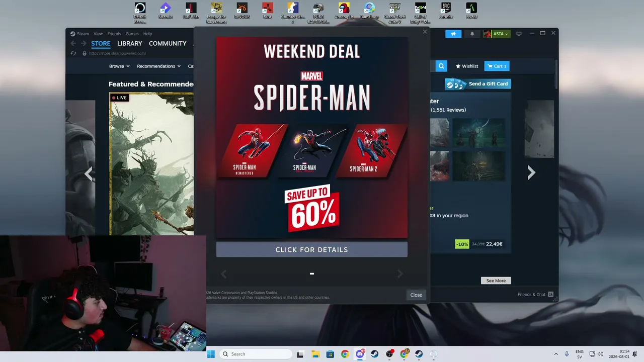Open the FiveM desktop shortcut
The width and height of the screenshot is (644, 362).
coord(471,11)
